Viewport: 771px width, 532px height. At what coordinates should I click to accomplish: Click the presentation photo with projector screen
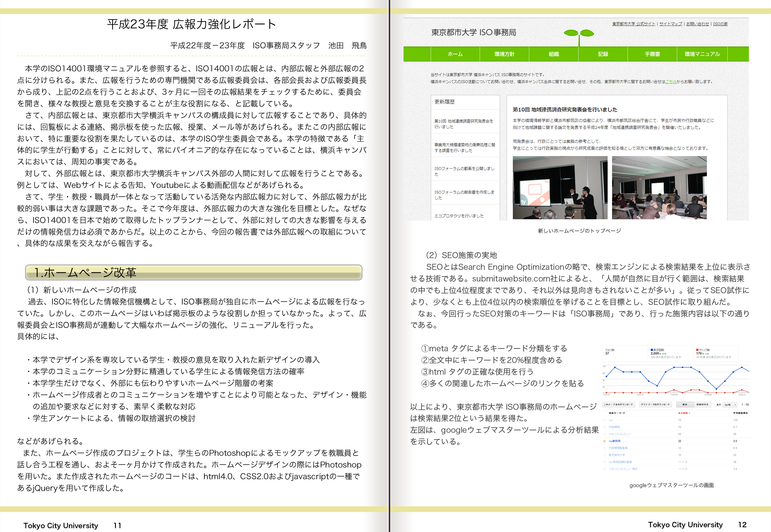pos(560,187)
